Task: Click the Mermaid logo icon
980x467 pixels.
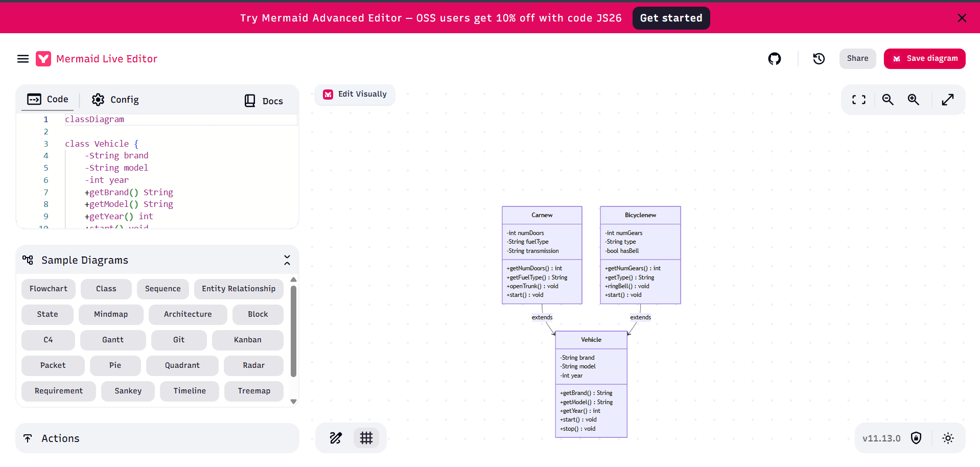Action: tap(43, 59)
